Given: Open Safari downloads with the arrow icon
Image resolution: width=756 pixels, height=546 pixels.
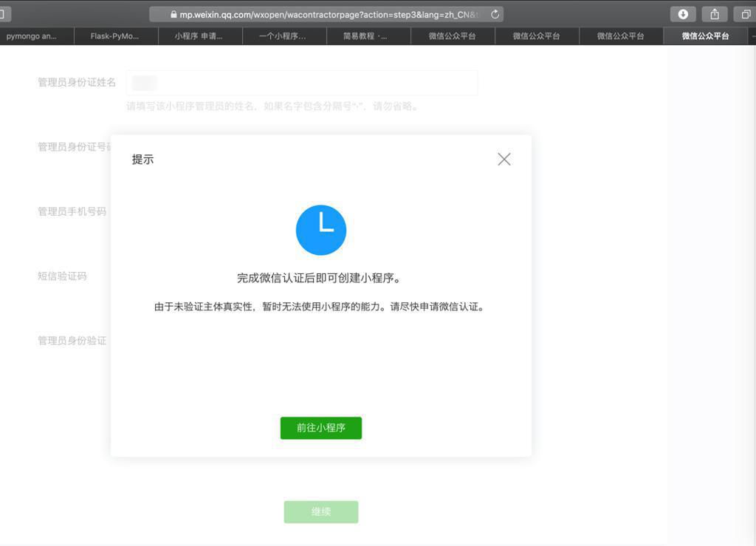Looking at the screenshot, I should [x=683, y=15].
